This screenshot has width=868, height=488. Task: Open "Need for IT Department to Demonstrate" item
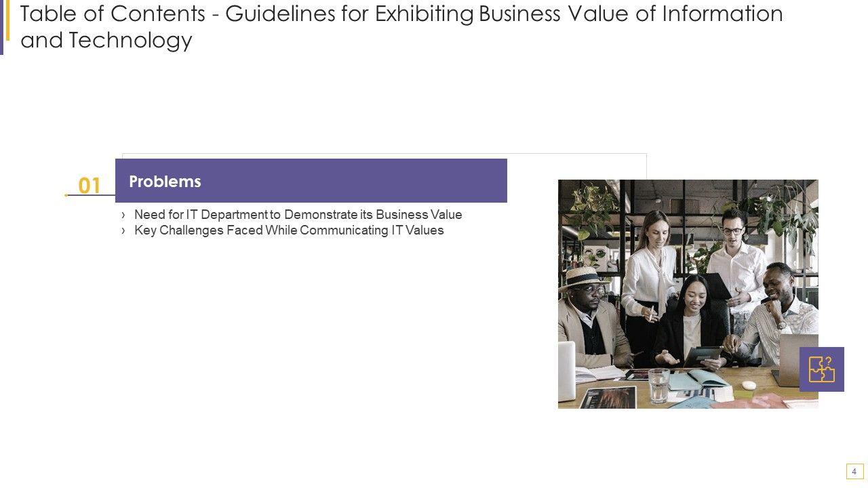[x=298, y=215]
